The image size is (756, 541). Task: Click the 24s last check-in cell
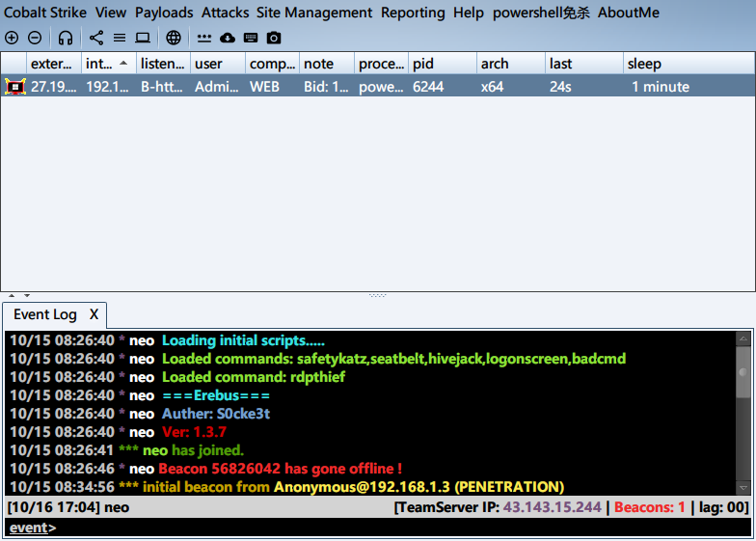click(x=584, y=87)
